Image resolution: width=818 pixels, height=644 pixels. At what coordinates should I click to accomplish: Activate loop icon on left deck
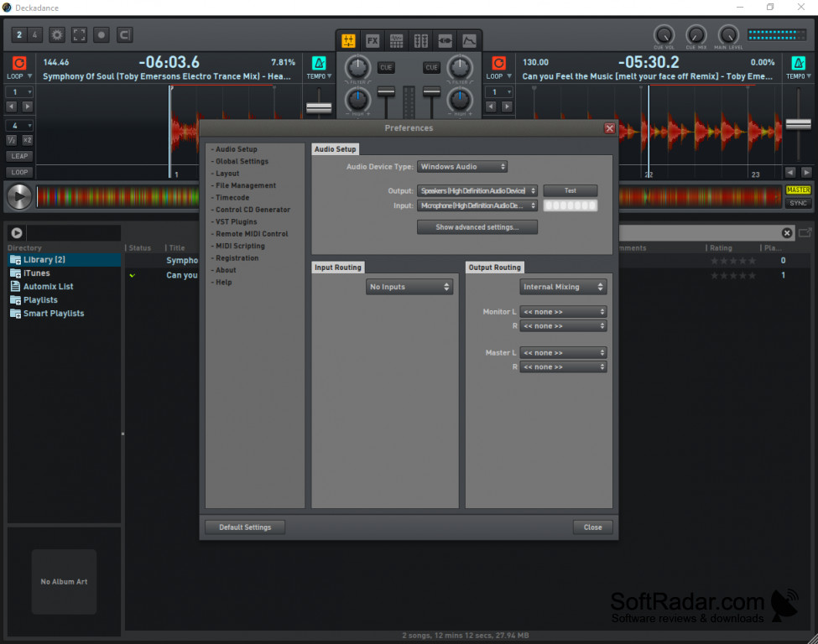click(x=19, y=63)
